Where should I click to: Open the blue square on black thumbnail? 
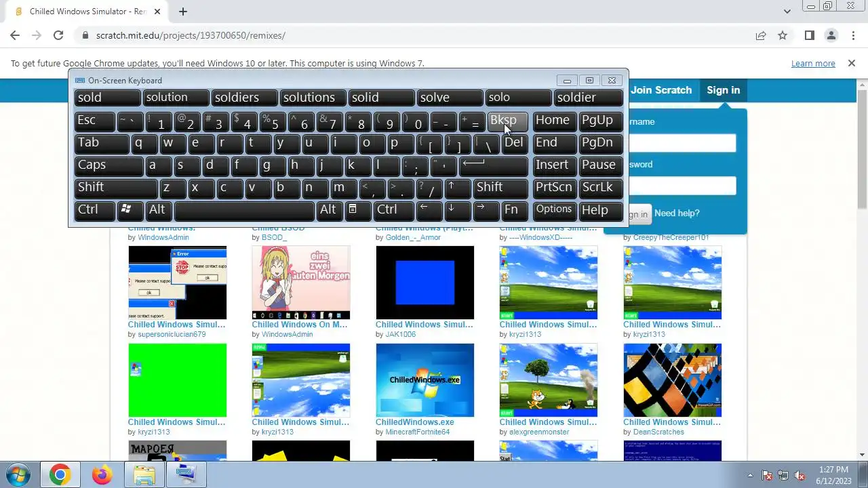425,283
